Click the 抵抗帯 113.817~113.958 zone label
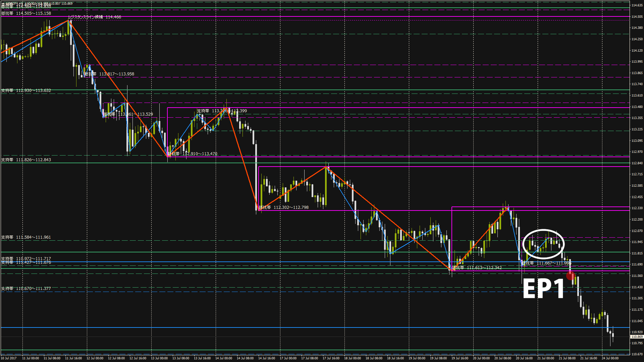644x362 pixels. coord(109,74)
